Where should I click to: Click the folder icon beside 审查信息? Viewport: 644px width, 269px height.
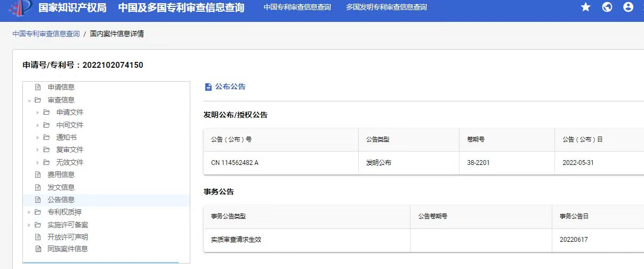pyautogui.click(x=38, y=100)
